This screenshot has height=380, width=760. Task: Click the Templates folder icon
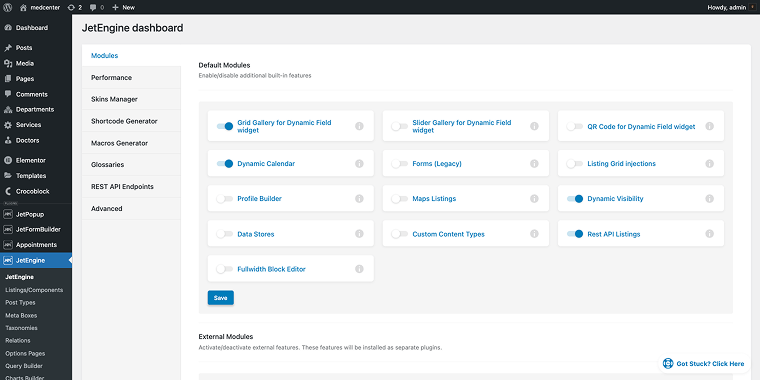tap(8, 176)
